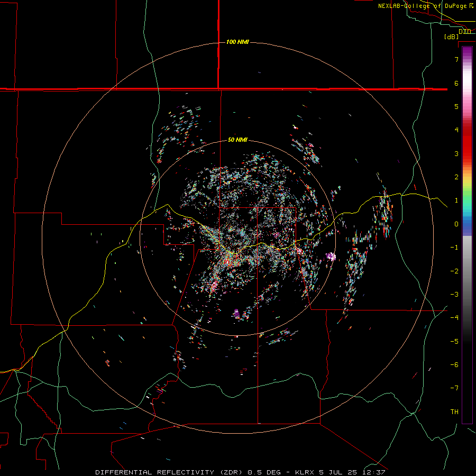The image size is (476, 476).
Task: Click the -4 value on the dB scale
Action: point(454,318)
